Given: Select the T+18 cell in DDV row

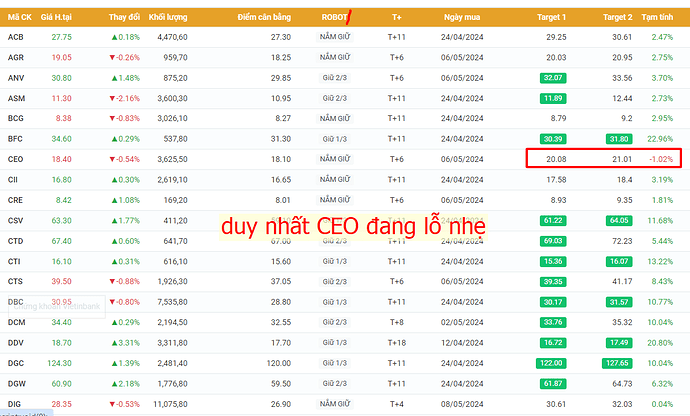Looking at the screenshot, I should point(396,342).
